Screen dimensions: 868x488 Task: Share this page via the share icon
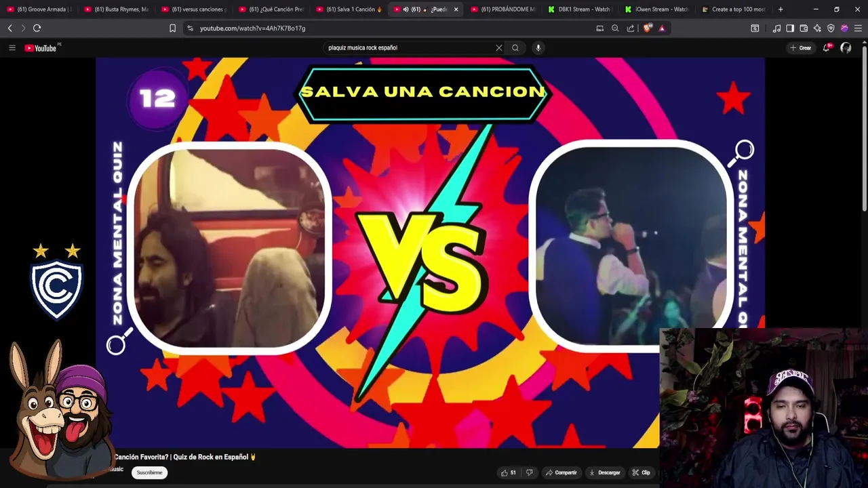[x=631, y=28]
